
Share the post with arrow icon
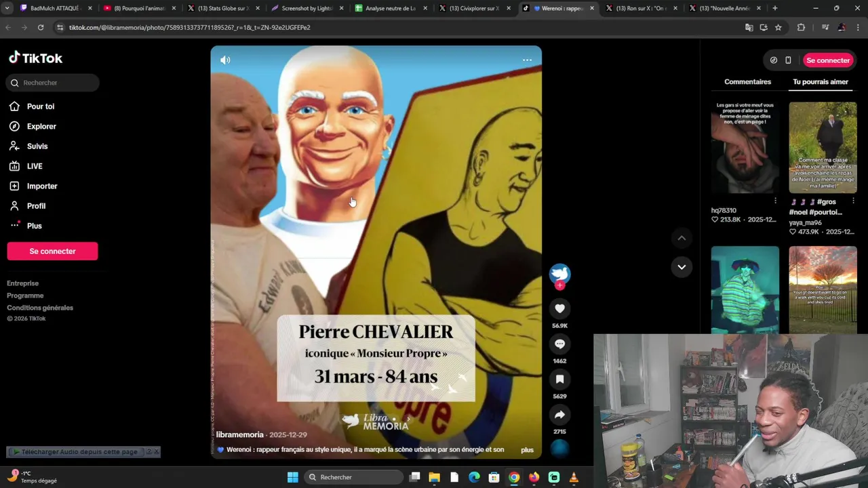click(559, 414)
